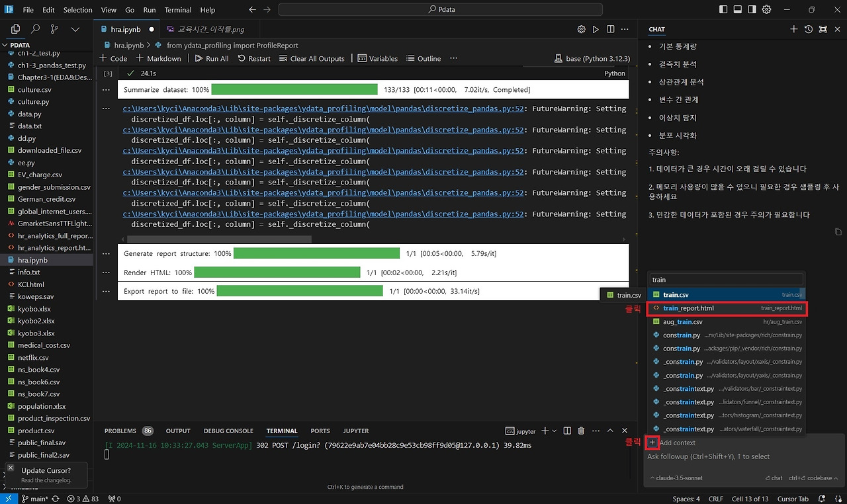Open the discretize_pandas.py:52 link in first warning

pos(323,108)
